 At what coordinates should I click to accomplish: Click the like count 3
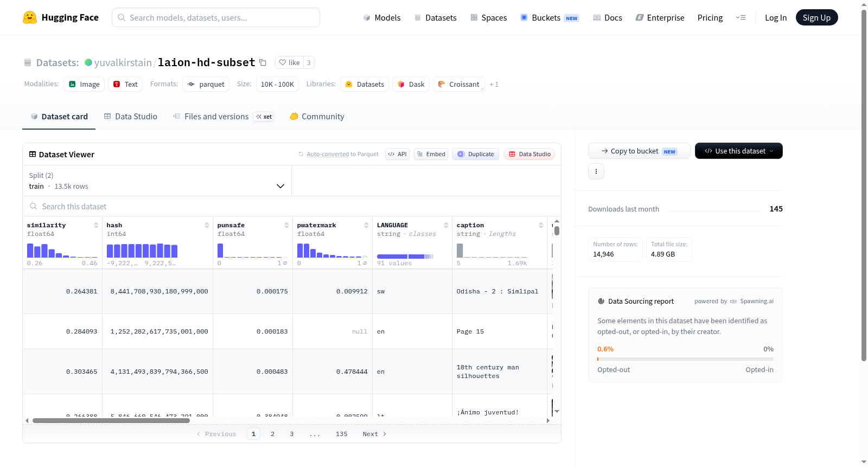click(x=309, y=62)
